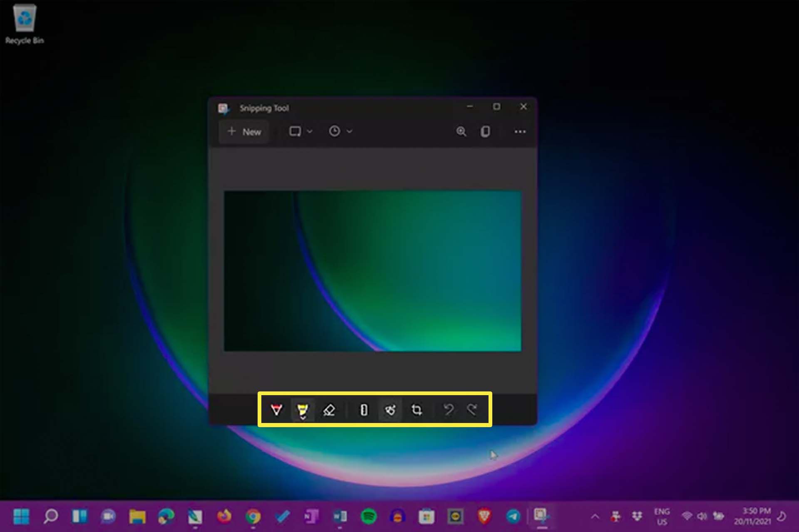Screen dimensions: 799x532
Task: Open Microsoft Store from the taskbar
Action: (x=427, y=517)
